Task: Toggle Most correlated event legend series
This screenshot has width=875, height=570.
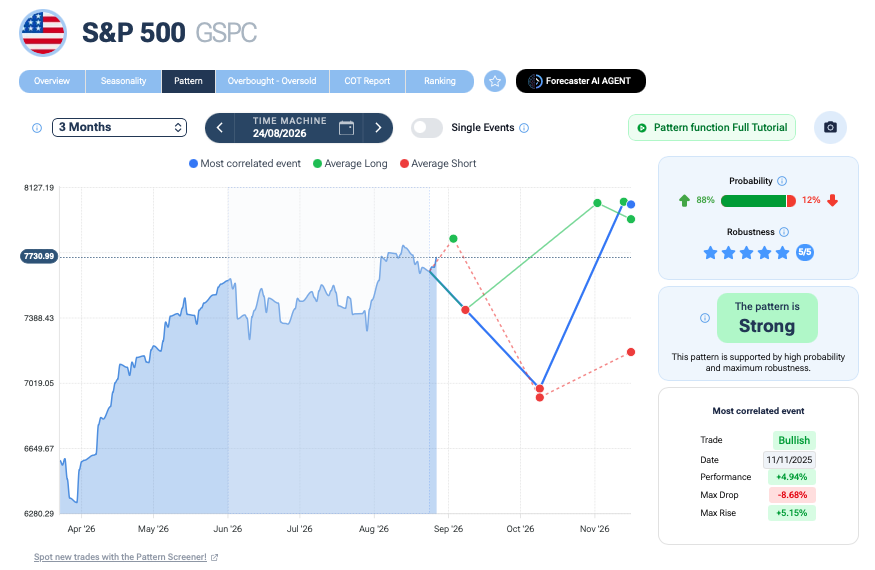Action: [x=244, y=164]
